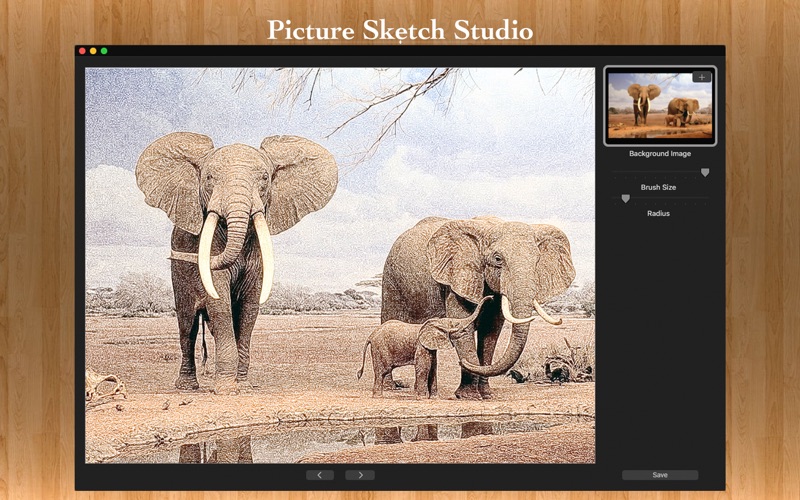800x500 pixels.
Task: Click the 'Brush Size' label
Action: pyautogui.click(x=658, y=187)
